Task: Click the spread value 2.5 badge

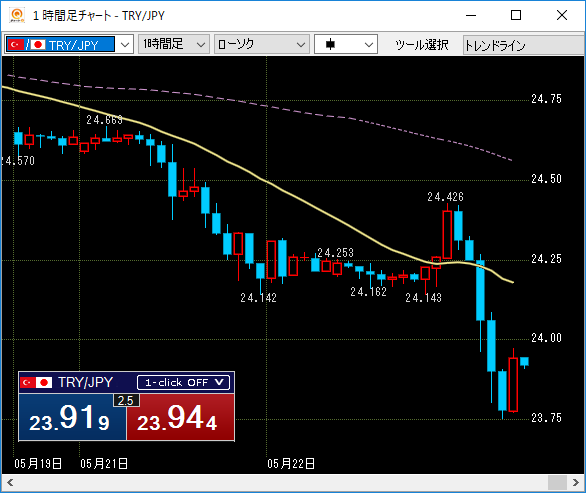Action: pos(126,400)
